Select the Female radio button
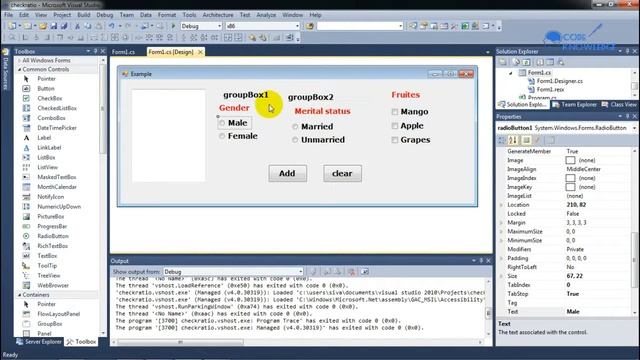Screen dimensions: 640x360 [238, 136]
